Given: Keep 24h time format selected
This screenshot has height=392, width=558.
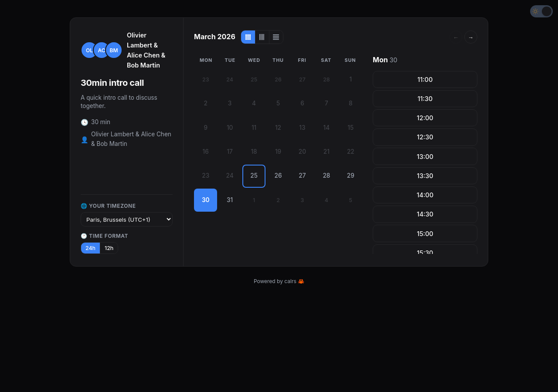Looking at the screenshot, I should [x=90, y=248].
